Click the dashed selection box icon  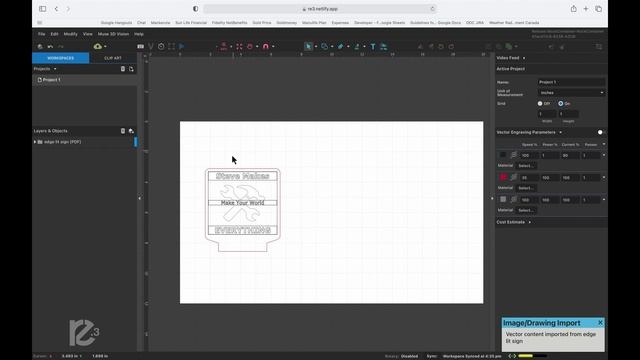click(x=171, y=47)
